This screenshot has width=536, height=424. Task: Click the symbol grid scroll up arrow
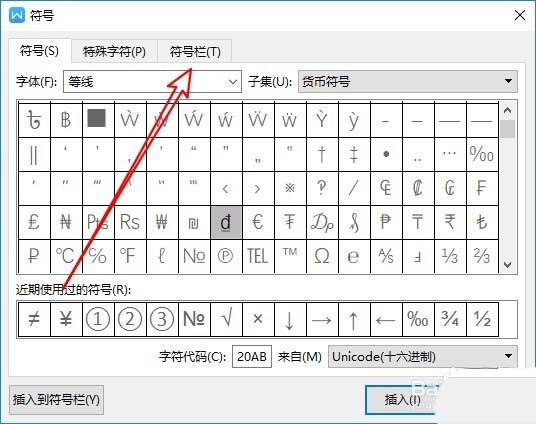tap(507, 110)
